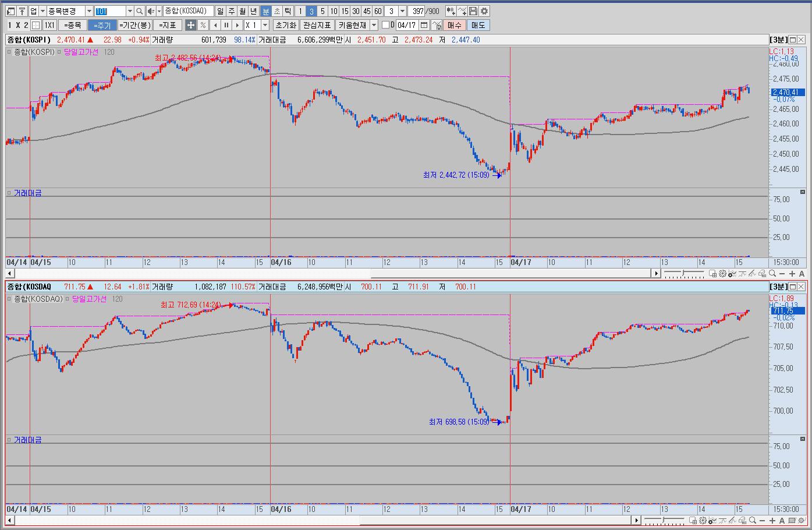Open the 업 type dropdown arrow
This screenshot has width=812, height=530.
(x=42, y=11)
